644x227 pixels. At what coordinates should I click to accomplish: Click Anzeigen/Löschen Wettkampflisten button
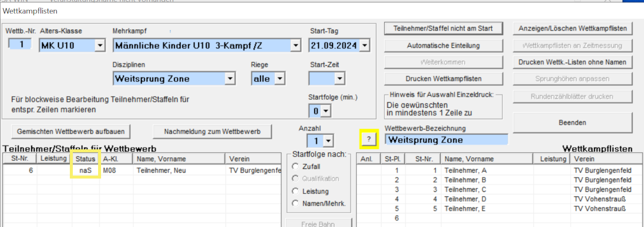(x=572, y=28)
